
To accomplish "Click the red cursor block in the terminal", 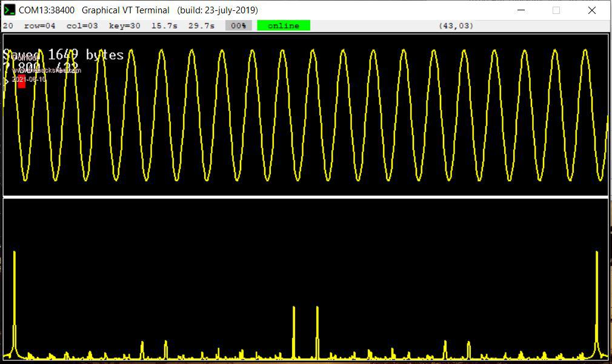I will tap(21, 82).
